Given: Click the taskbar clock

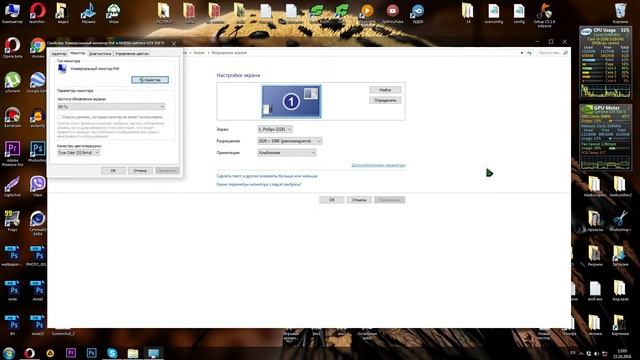Looking at the screenshot, I should coord(622,353).
